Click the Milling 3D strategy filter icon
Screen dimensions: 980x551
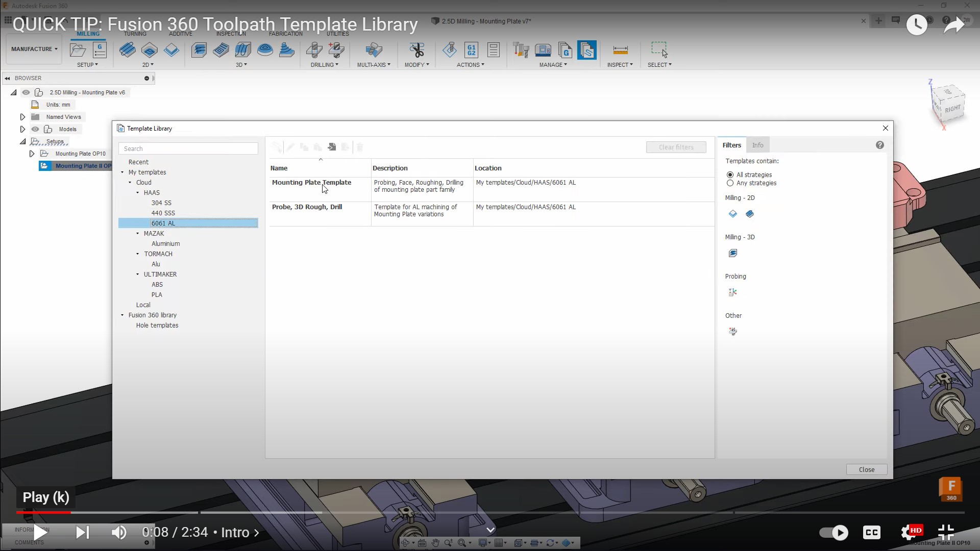tap(733, 253)
